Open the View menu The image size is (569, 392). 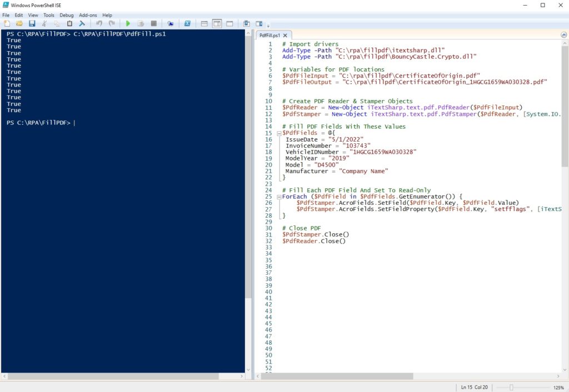pos(33,15)
